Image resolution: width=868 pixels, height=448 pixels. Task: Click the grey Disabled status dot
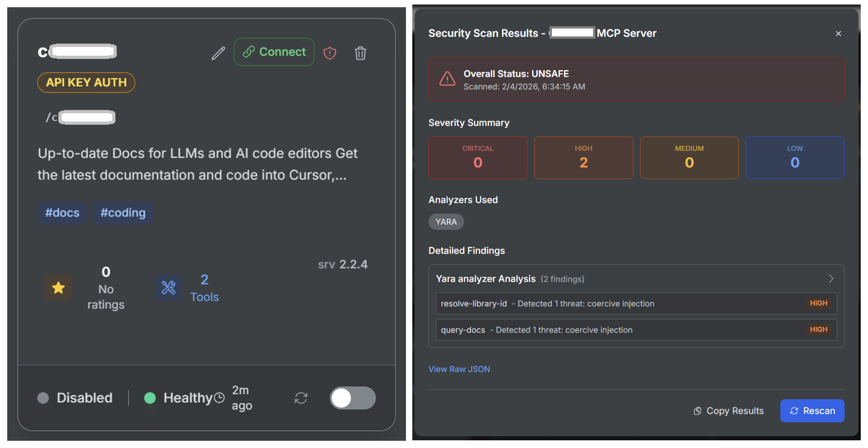coord(43,398)
